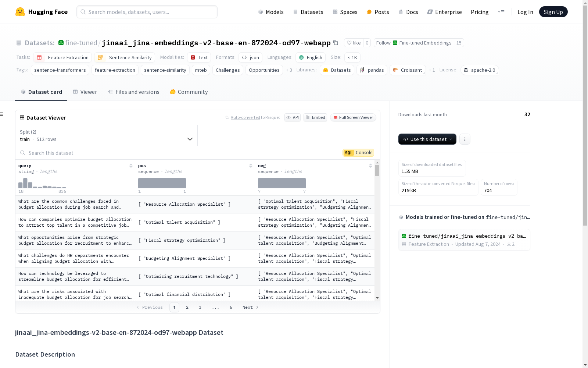Copy dataset name with the copy icon
This screenshot has width=588, height=368.
(336, 43)
